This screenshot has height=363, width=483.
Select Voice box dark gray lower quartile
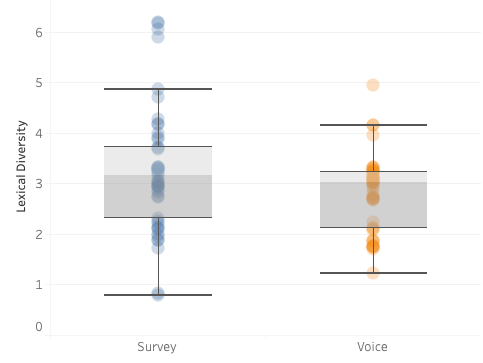[x=373, y=205]
